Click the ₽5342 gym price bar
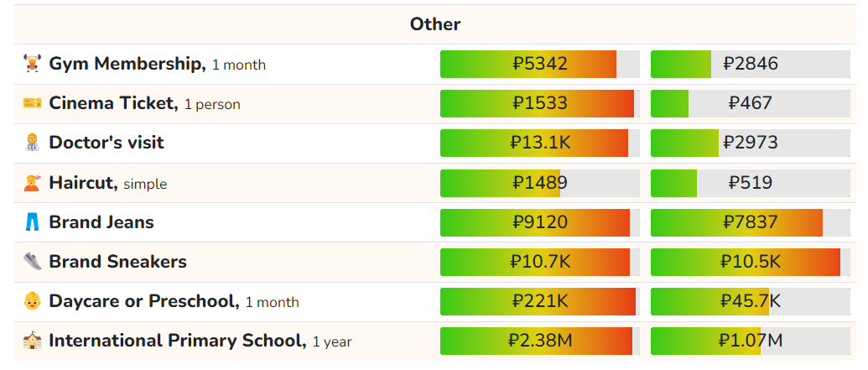 pyautogui.click(x=540, y=65)
